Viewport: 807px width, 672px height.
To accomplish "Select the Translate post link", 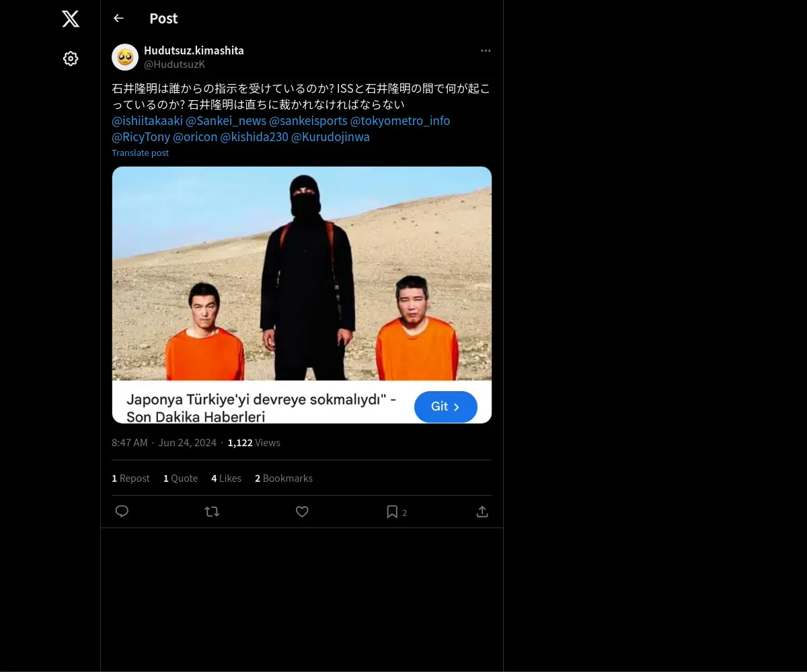I will click(x=140, y=153).
